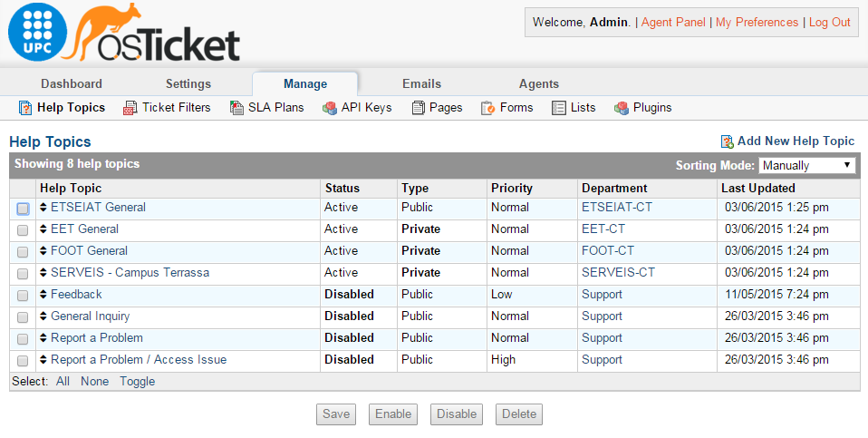The image size is (868, 438).
Task: Open the FOOT-CT department link
Action: click(608, 251)
